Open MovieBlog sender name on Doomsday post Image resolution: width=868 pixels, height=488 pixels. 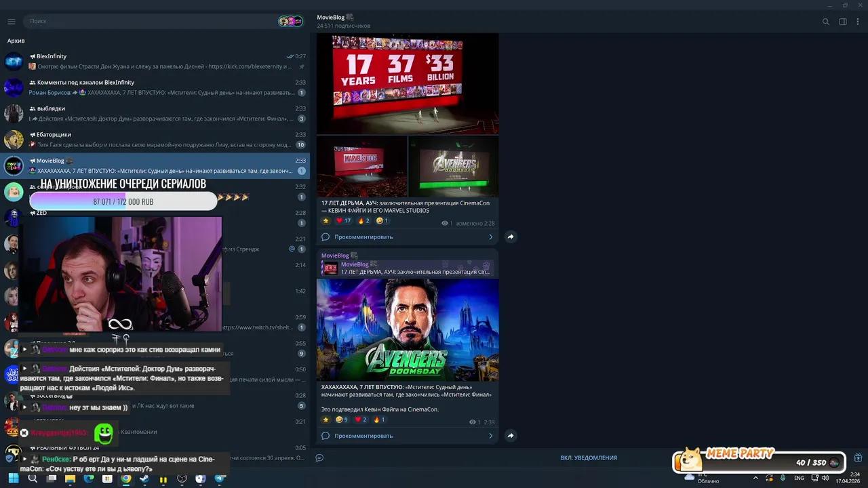(335, 256)
